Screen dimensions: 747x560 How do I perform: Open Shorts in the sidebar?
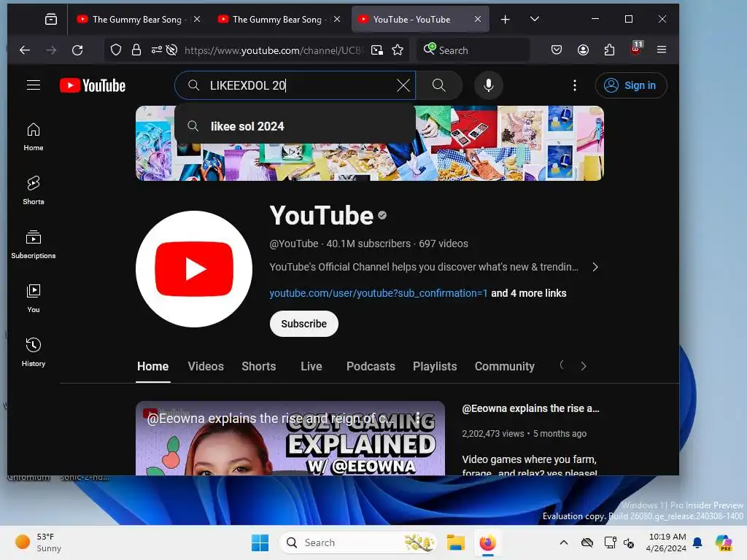point(34,190)
